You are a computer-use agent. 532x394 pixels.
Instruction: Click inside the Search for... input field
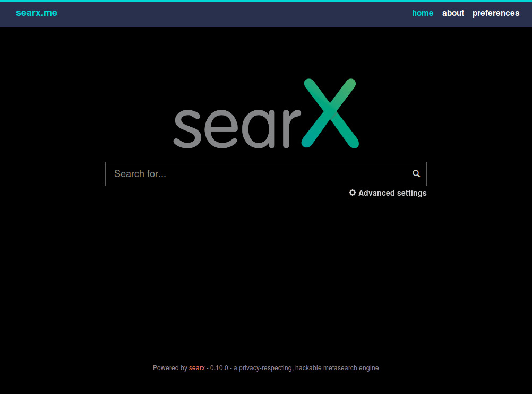pos(239,173)
